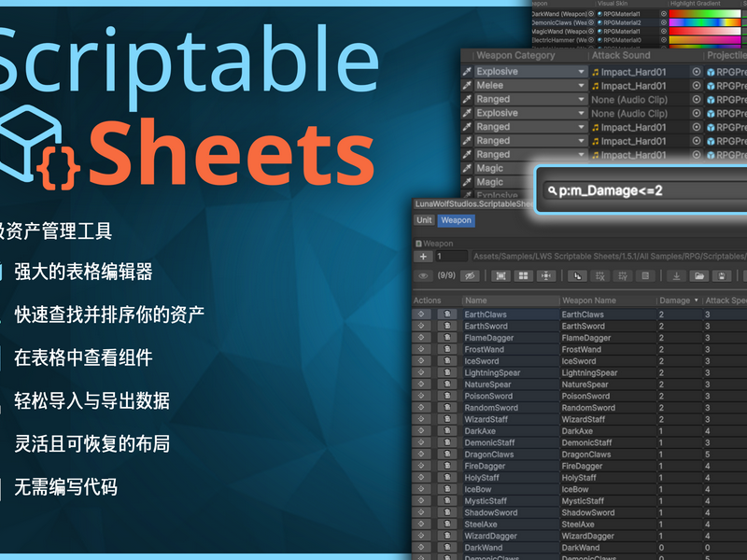Open the Explosive dropdown in a None (Audio Clip) row
Screen dimensions: 747x560
pyautogui.click(x=530, y=113)
